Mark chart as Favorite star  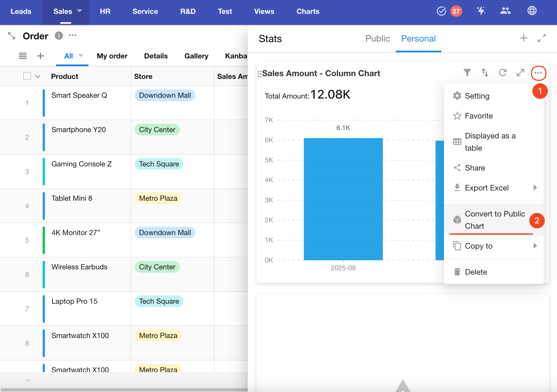[x=479, y=116]
